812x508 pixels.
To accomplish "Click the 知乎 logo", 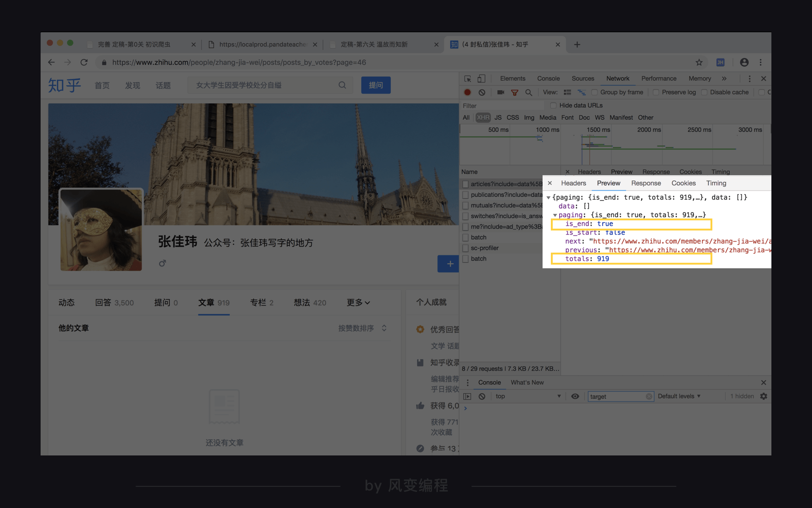I will 64,85.
